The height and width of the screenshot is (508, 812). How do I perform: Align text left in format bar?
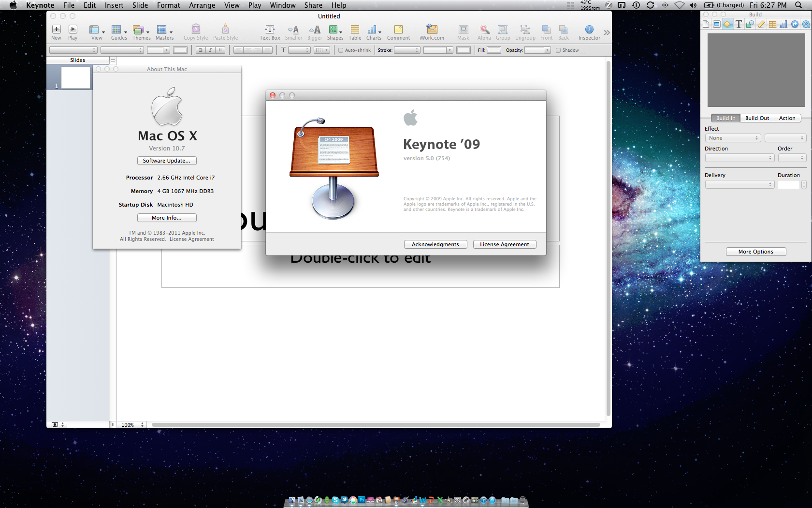(x=238, y=50)
